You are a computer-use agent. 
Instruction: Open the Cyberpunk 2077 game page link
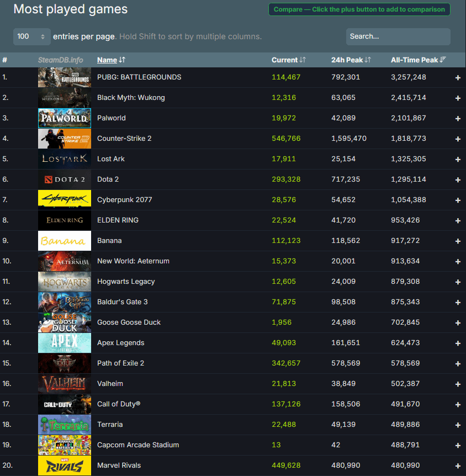click(x=124, y=200)
